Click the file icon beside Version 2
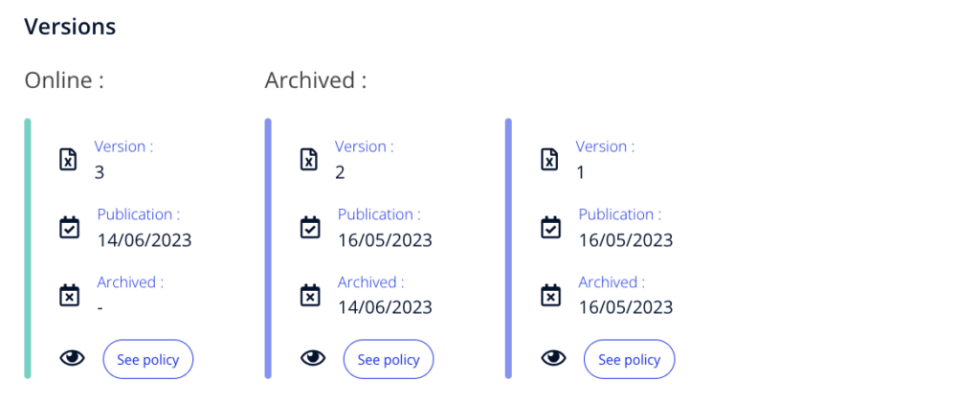Image resolution: width=980 pixels, height=404 pixels. pos(309,160)
